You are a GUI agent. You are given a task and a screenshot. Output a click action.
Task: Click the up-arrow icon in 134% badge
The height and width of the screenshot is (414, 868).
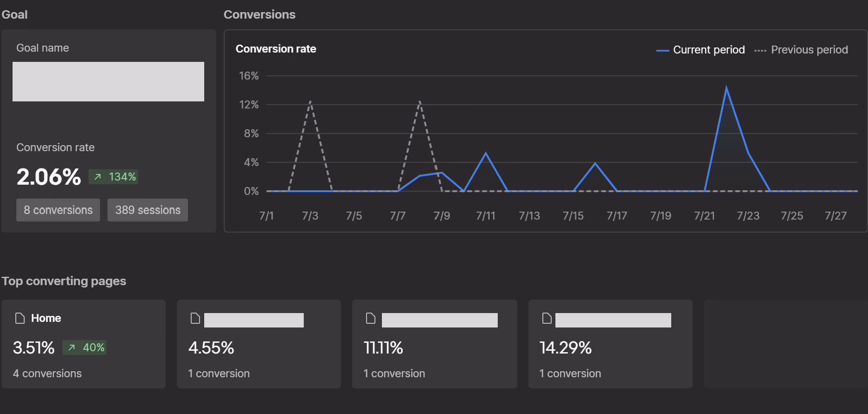coord(98,177)
